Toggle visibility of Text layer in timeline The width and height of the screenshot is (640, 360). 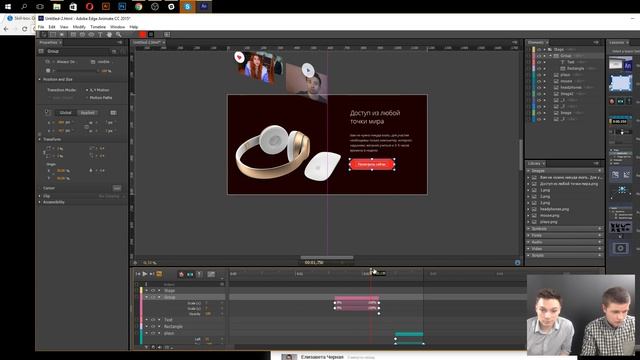pos(153,320)
